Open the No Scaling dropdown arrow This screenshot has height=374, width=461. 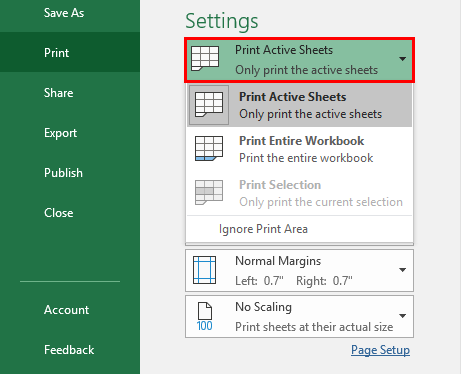(403, 316)
